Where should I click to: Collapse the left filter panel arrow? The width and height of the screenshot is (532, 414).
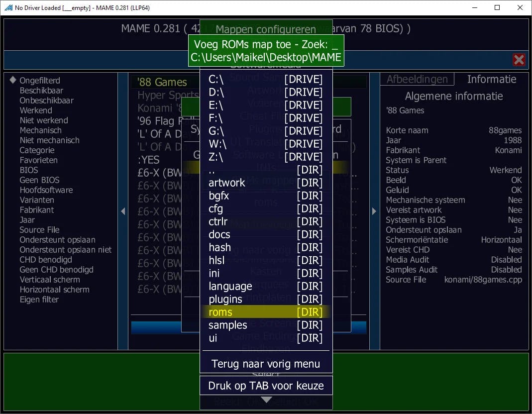click(x=123, y=211)
